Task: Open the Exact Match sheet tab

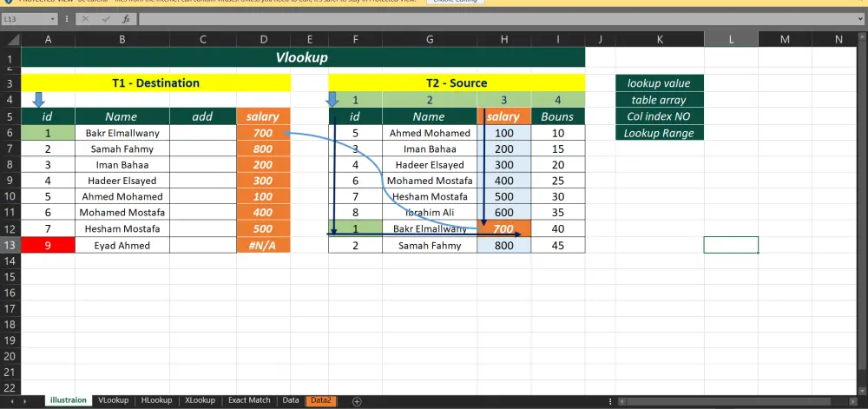Action: pos(249,400)
